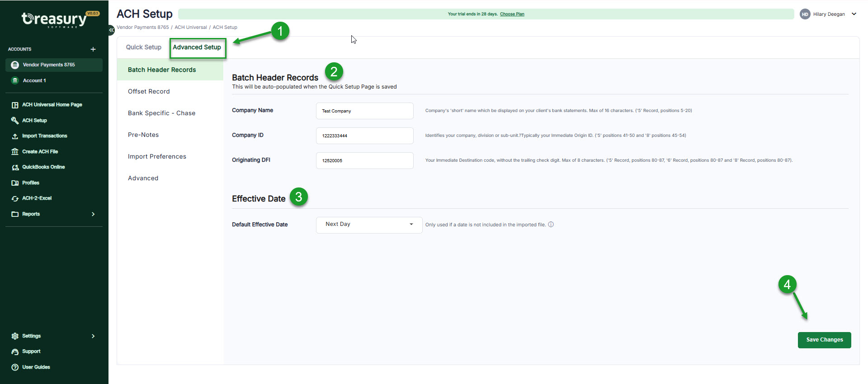Click the Vendor Payments 8765 breadcrumb link
868x384 pixels.
pos(143,28)
